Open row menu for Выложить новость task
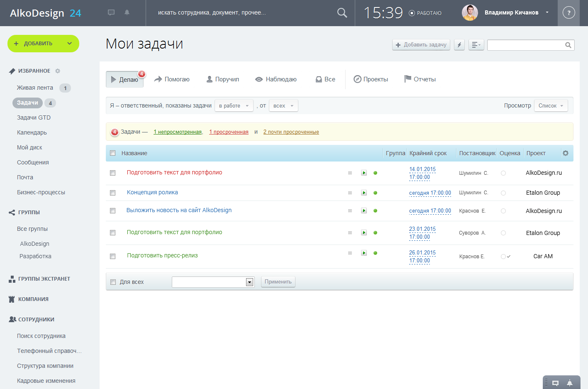The image size is (588, 389). click(x=350, y=210)
